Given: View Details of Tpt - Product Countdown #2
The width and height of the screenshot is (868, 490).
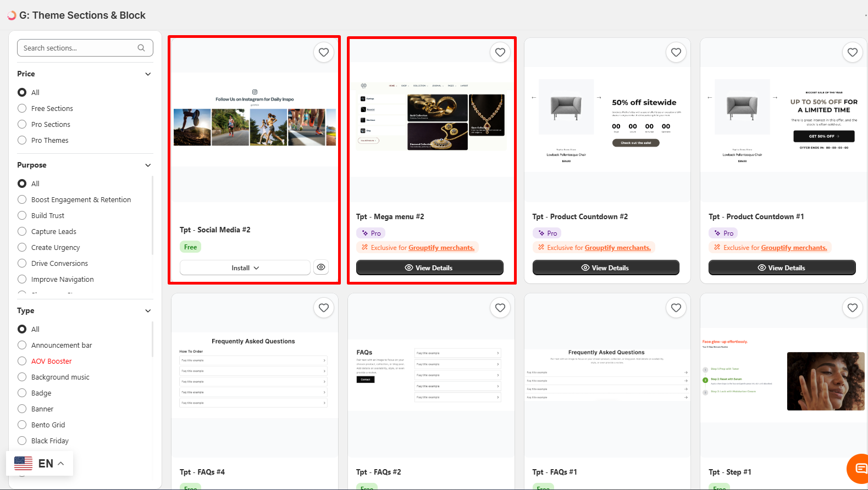Looking at the screenshot, I should 606,268.
